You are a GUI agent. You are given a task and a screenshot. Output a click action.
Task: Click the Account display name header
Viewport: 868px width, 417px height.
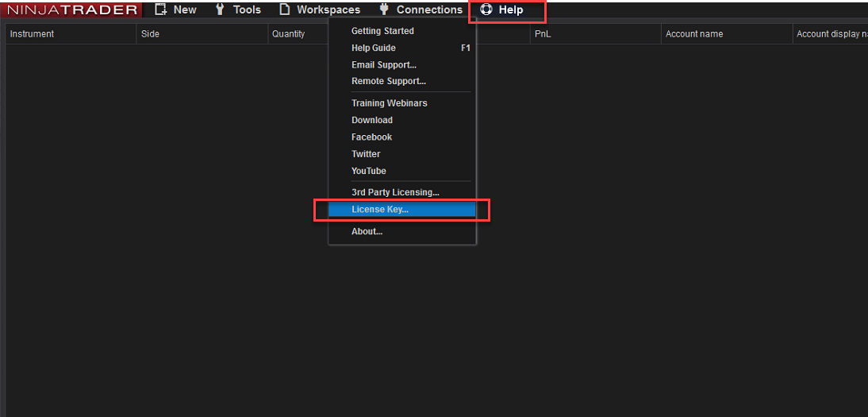(831, 34)
